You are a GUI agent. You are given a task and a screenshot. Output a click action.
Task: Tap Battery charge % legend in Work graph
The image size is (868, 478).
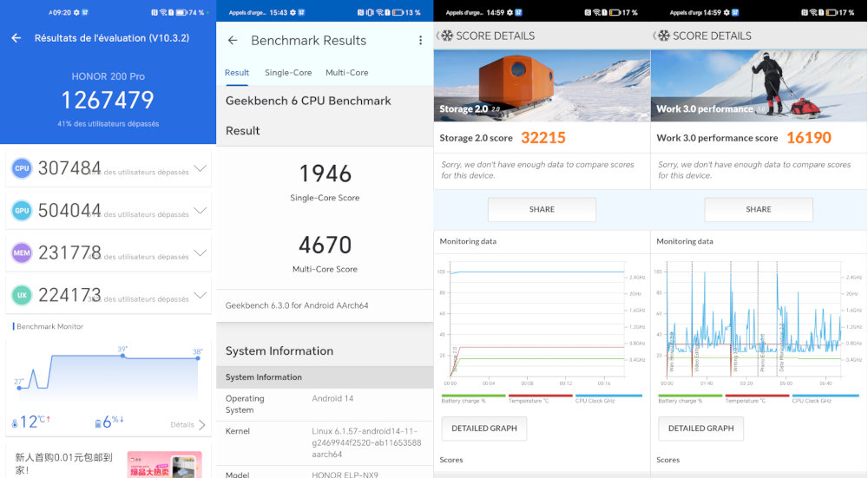click(x=690, y=398)
